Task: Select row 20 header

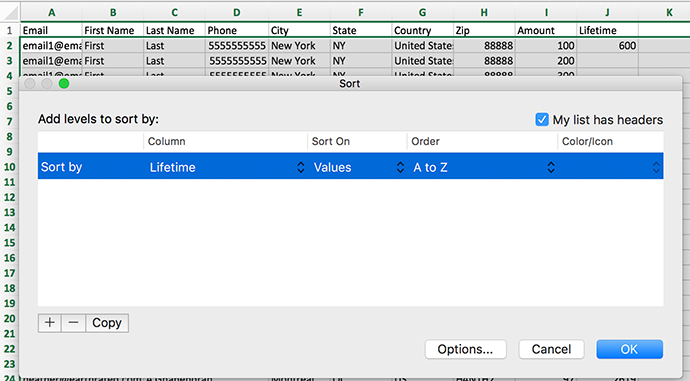Action: click(10, 318)
